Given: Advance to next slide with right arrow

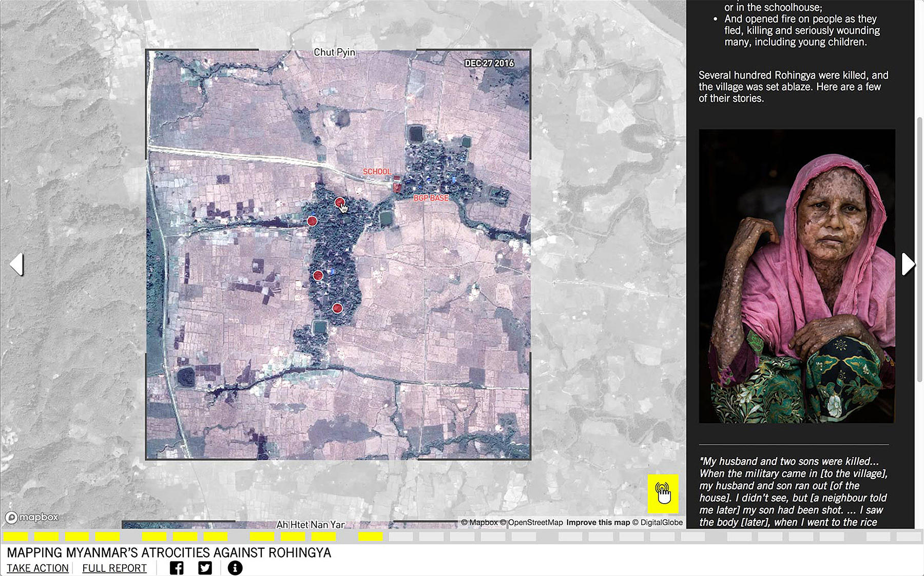Looking at the screenshot, I should click(908, 264).
